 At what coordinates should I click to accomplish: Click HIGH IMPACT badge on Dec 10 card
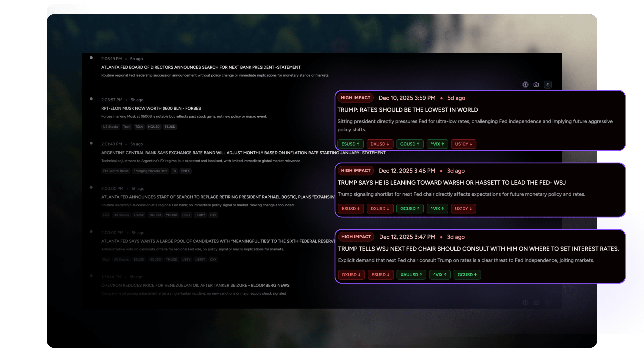pos(355,98)
